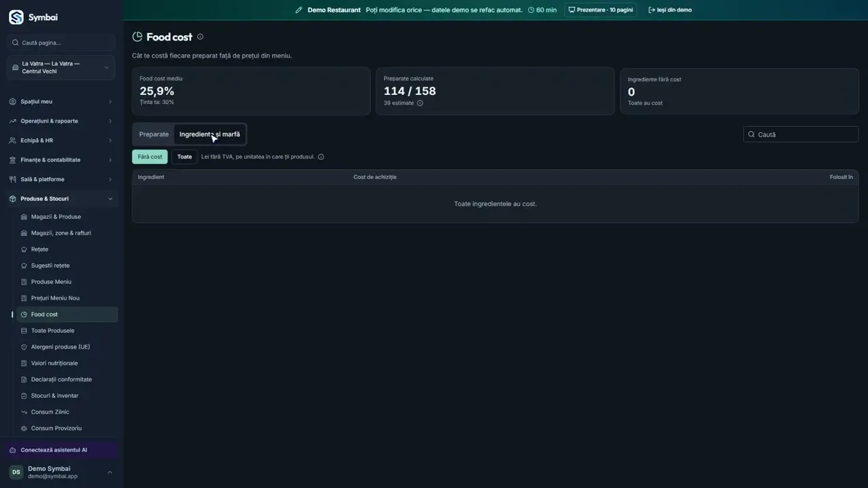Expand the Sală & platforme section

(x=61, y=180)
